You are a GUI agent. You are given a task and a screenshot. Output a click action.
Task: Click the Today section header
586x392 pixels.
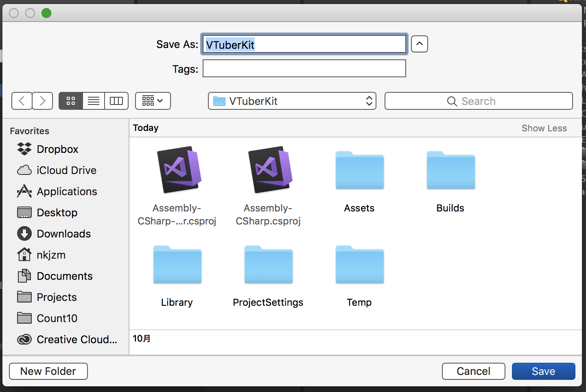146,128
